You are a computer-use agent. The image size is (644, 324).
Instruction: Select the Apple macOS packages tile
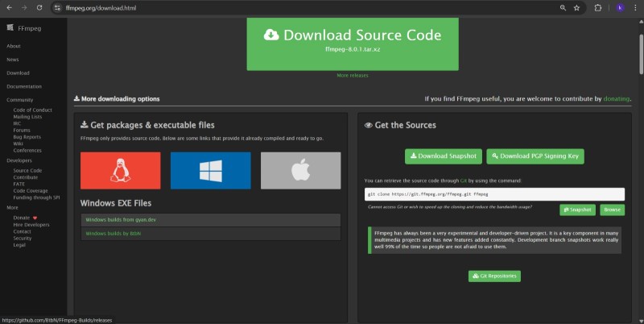tap(300, 171)
